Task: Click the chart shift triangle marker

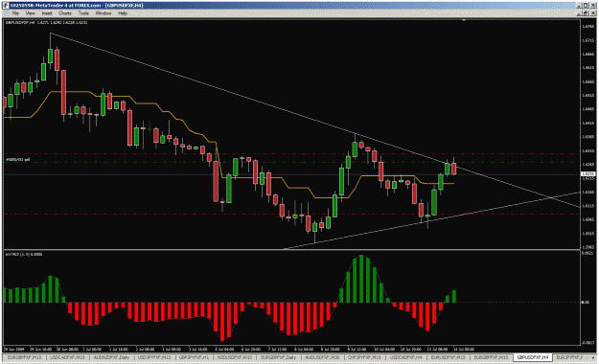Action: pos(464,20)
